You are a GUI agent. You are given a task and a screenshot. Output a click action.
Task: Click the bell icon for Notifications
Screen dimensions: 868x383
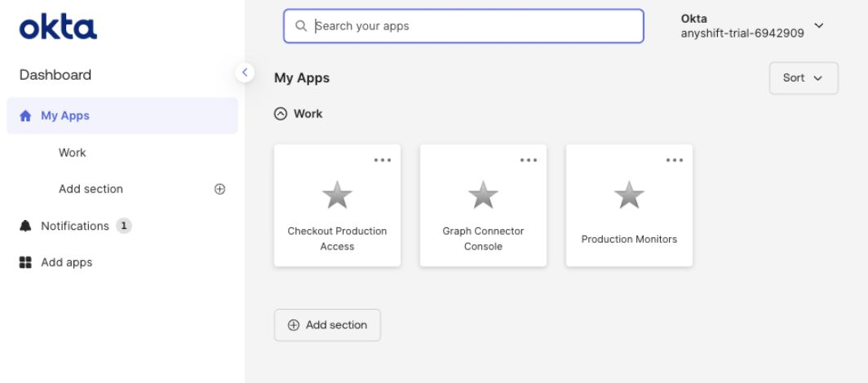(25, 226)
